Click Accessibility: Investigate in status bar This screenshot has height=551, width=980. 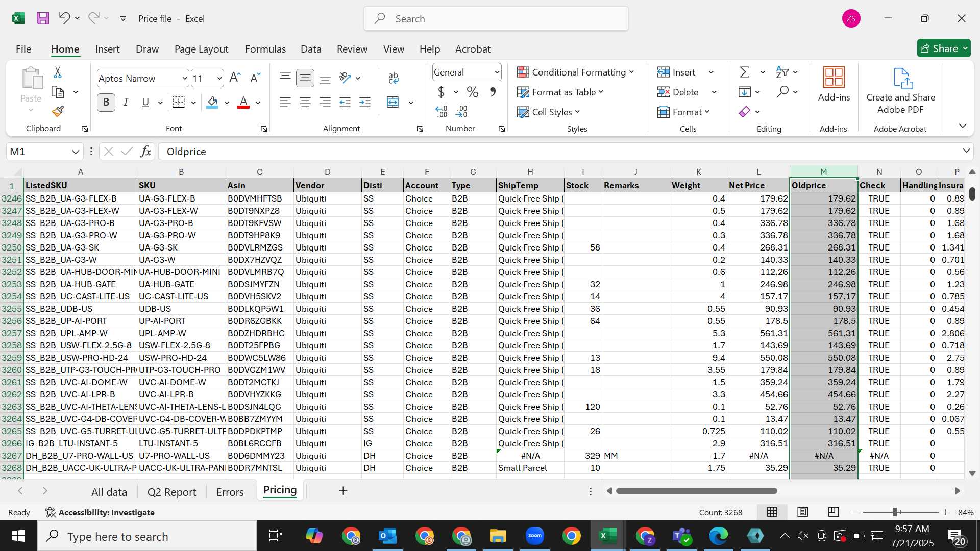tap(100, 512)
